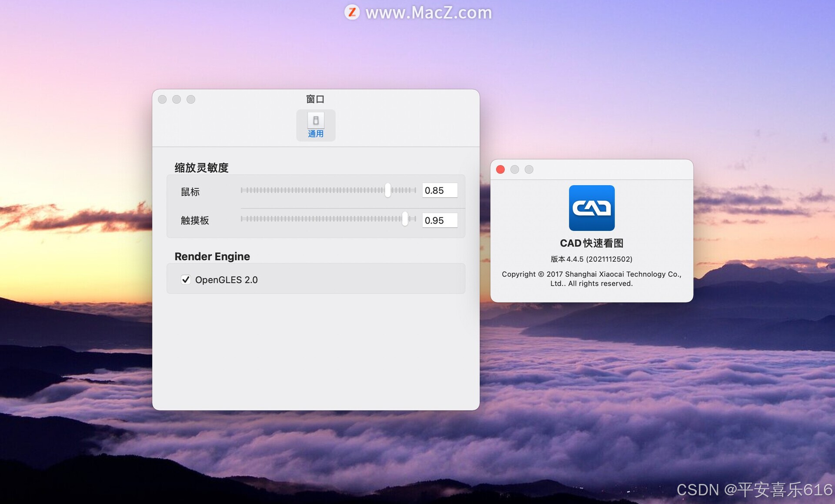Click the minimize button of 窗口 window
The height and width of the screenshot is (504, 835).
coord(177,99)
